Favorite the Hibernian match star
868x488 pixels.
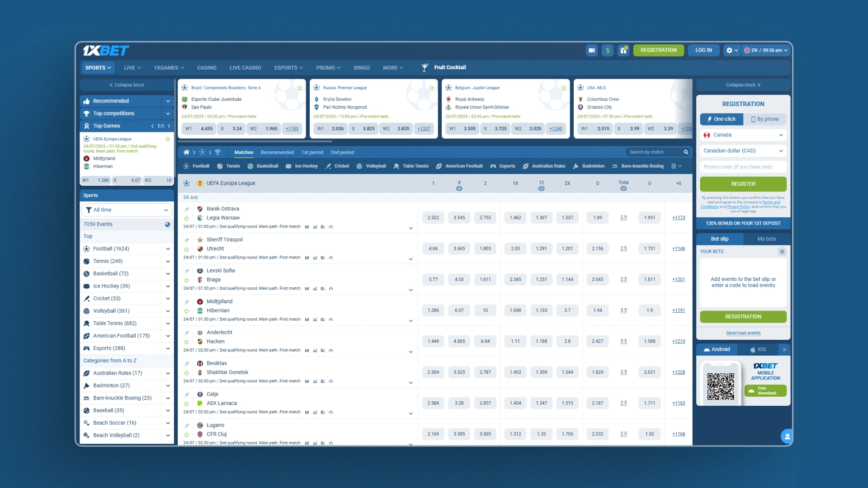coord(186,311)
